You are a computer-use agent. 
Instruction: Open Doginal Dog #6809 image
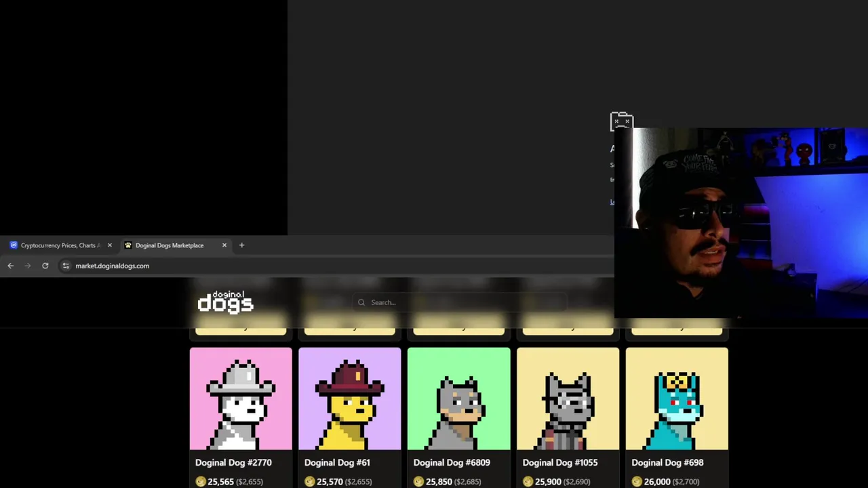click(459, 399)
